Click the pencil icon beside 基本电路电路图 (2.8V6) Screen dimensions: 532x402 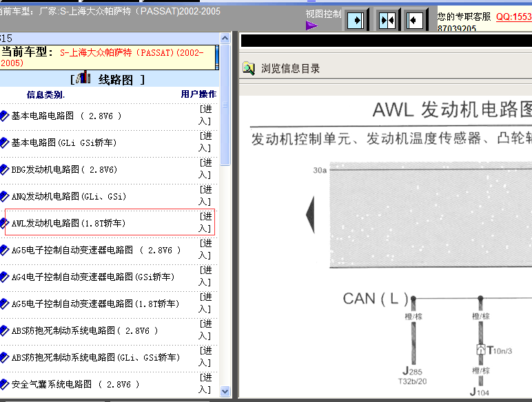(4, 116)
